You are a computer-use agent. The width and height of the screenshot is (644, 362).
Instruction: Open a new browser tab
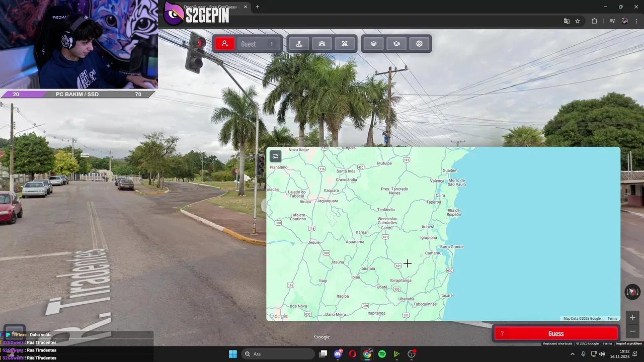point(258,7)
